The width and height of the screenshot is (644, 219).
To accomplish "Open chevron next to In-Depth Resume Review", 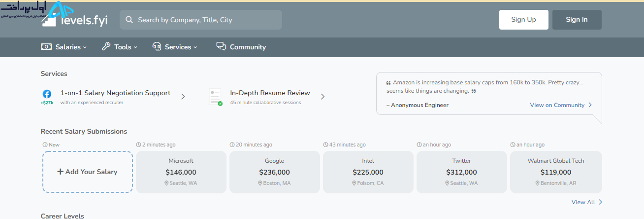I will (323, 97).
